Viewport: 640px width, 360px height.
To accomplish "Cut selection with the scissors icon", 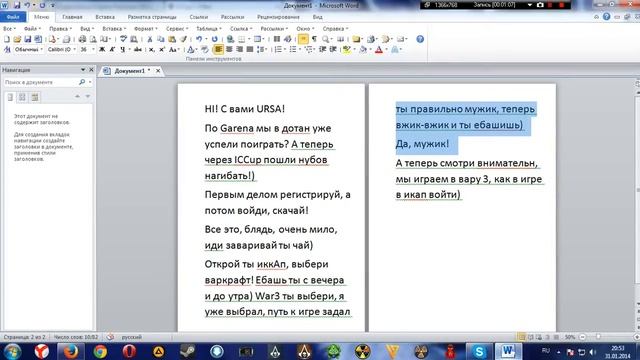I will pos(150,39).
